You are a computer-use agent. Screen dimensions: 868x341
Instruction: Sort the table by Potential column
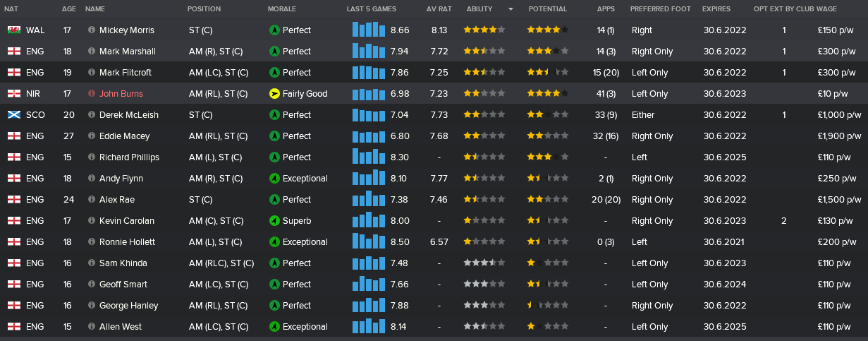(x=547, y=9)
